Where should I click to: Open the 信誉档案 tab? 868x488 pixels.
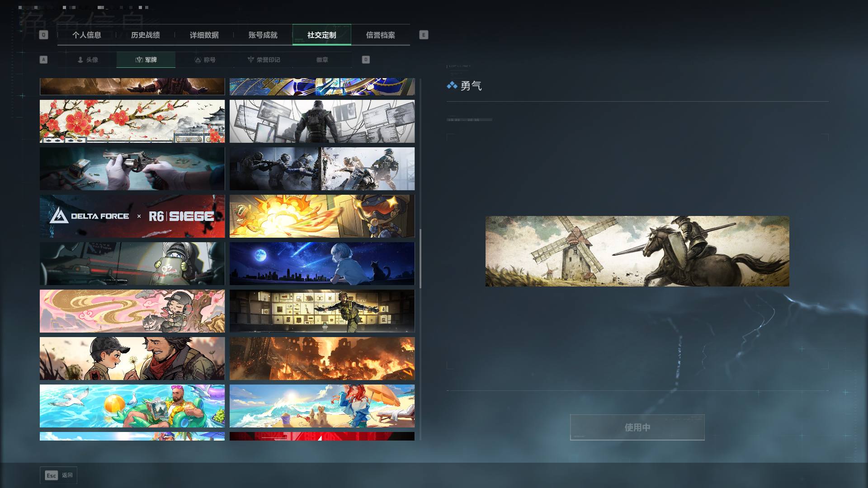point(380,35)
